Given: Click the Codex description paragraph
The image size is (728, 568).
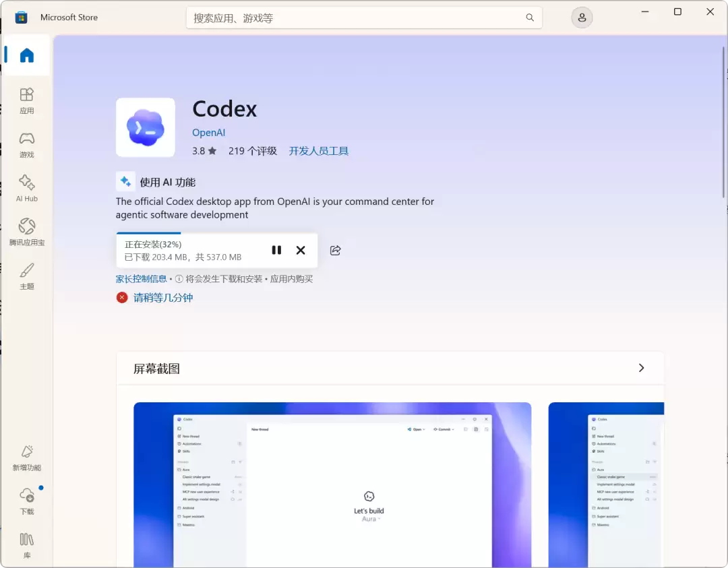Looking at the screenshot, I should coord(275,208).
